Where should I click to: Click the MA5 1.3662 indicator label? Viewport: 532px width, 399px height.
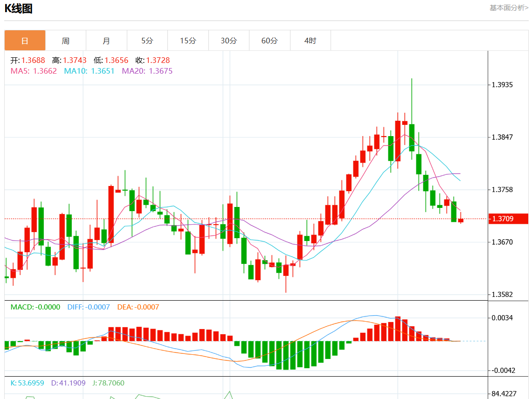coord(34,71)
